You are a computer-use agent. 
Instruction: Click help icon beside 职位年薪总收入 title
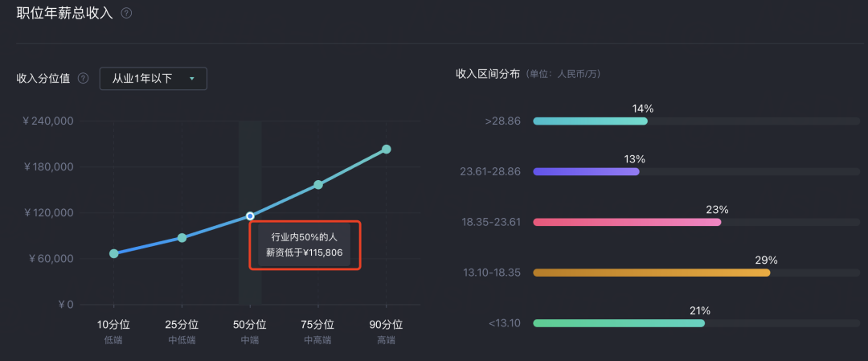tap(126, 14)
